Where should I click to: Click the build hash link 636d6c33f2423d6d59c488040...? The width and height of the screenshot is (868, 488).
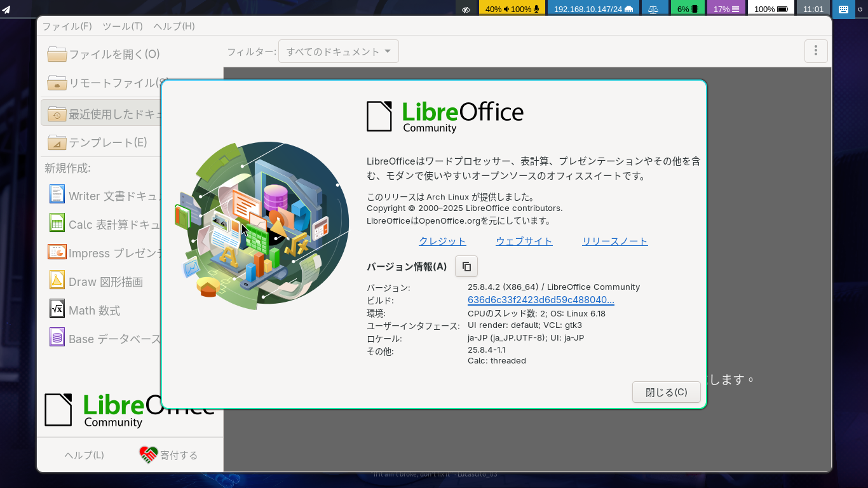pyautogui.click(x=541, y=300)
